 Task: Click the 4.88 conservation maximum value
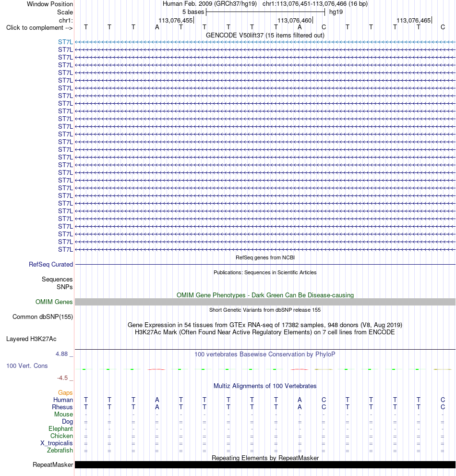[61, 354]
